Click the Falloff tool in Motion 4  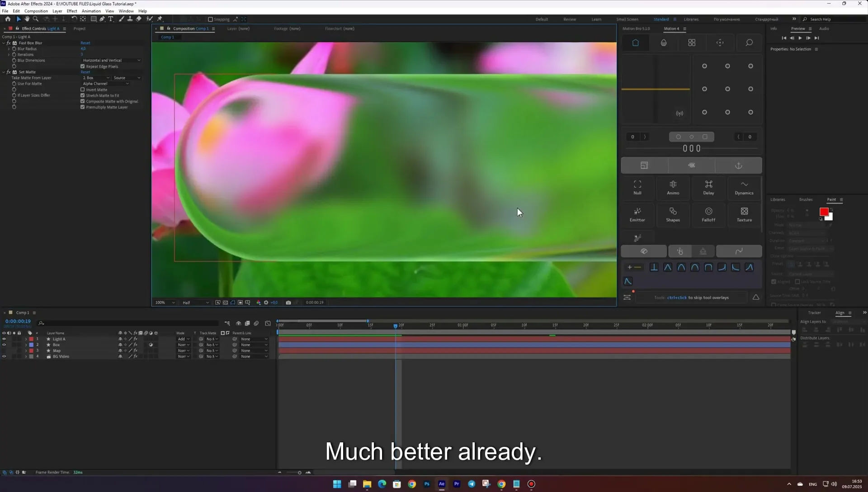tap(708, 214)
